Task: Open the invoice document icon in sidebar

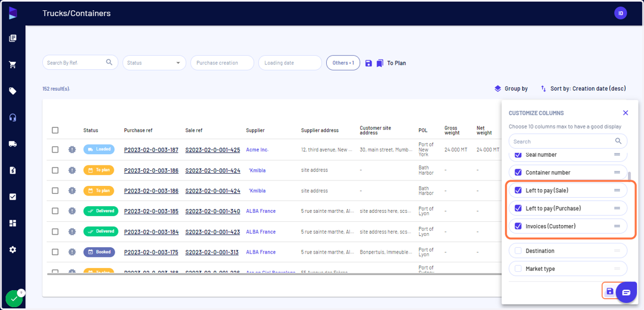Action: (13, 170)
